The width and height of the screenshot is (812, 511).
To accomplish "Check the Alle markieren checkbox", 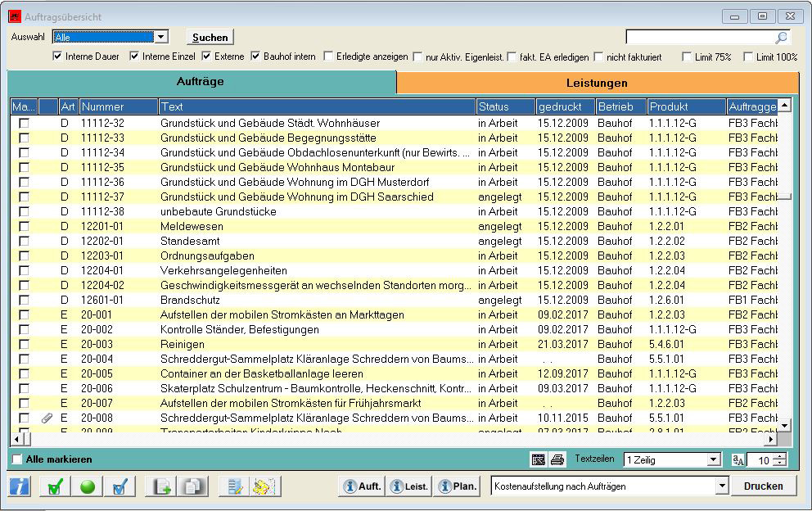I will click(x=18, y=459).
